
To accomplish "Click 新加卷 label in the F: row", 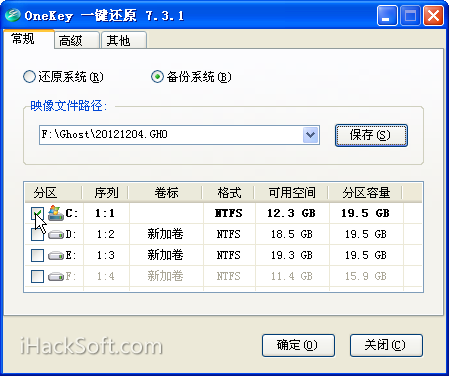I will point(165,276).
